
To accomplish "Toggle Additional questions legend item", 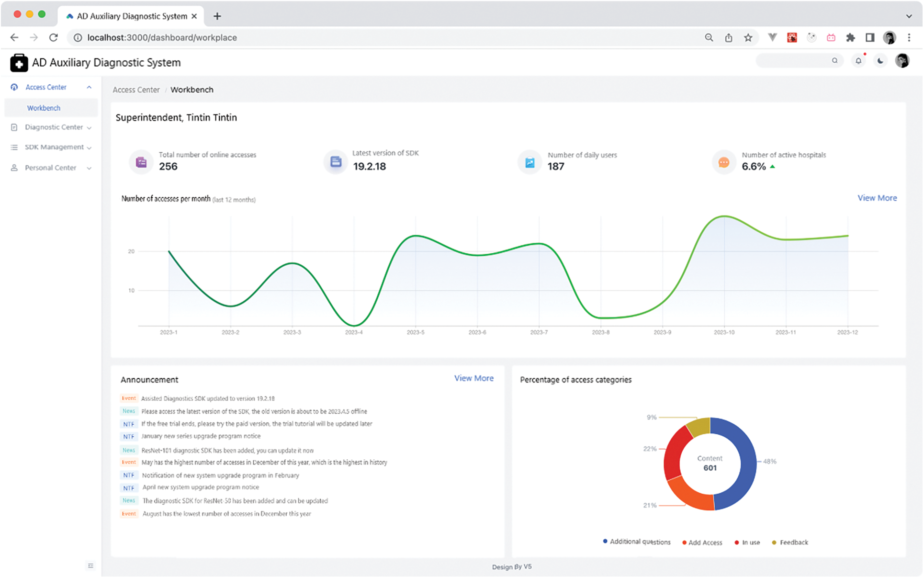I will coord(637,542).
